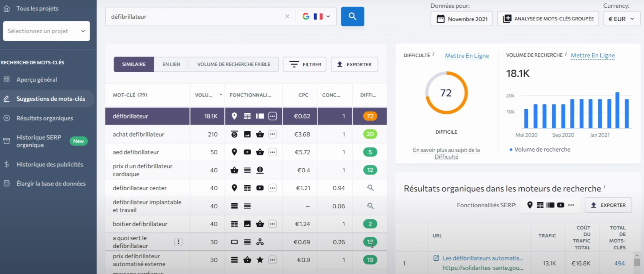The width and height of the screenshot is (644, 274).
Task: Click more features icon in boitier defibrillateur row
Action: (x=272, y=224)
